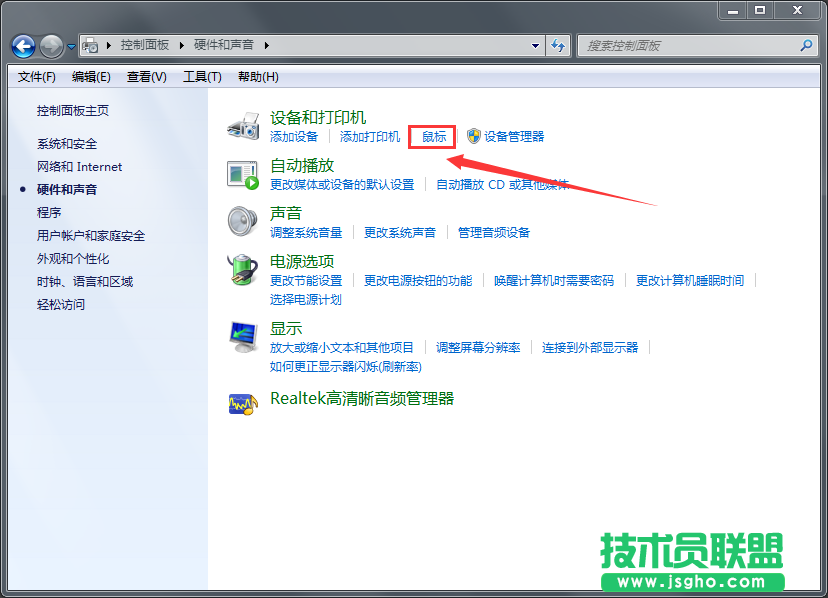
Task: Click the search magnifier icon
Action: [805, 46]
